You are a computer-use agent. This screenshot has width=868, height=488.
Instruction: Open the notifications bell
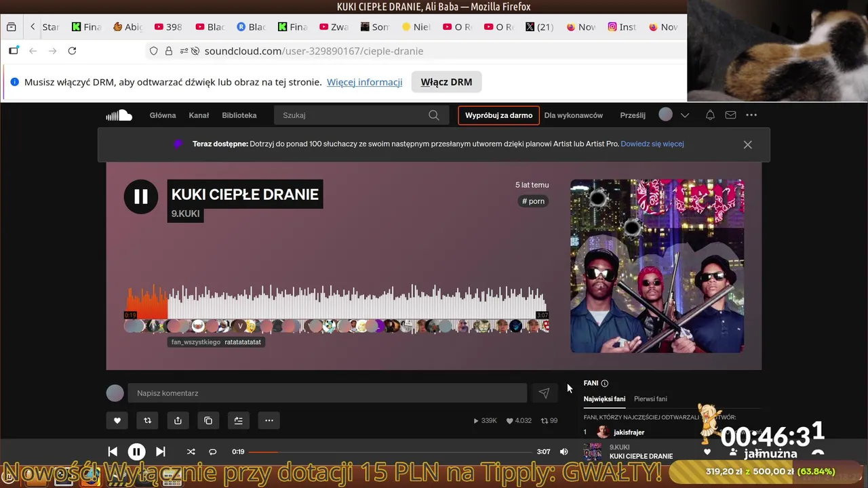[x=710, y=115]
